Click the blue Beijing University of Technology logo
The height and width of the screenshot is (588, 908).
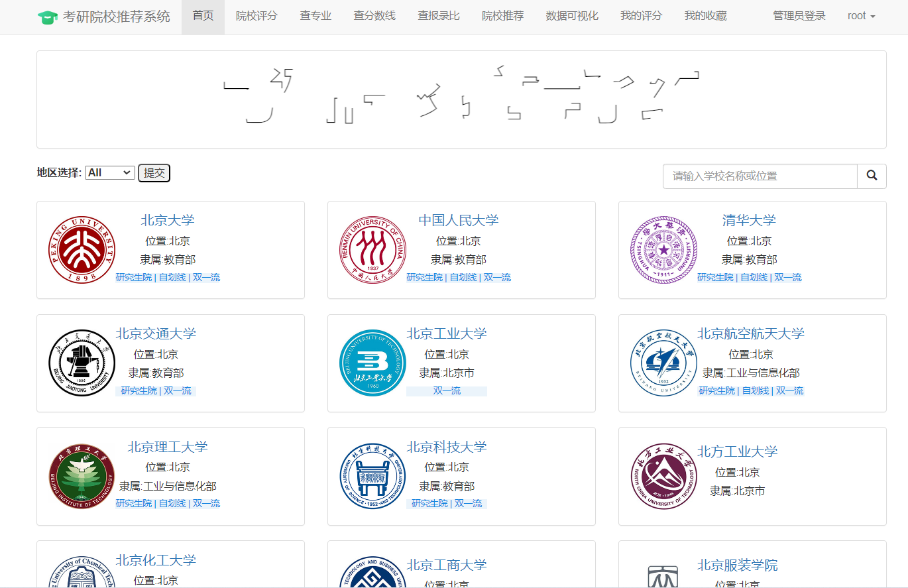point(373,363)
